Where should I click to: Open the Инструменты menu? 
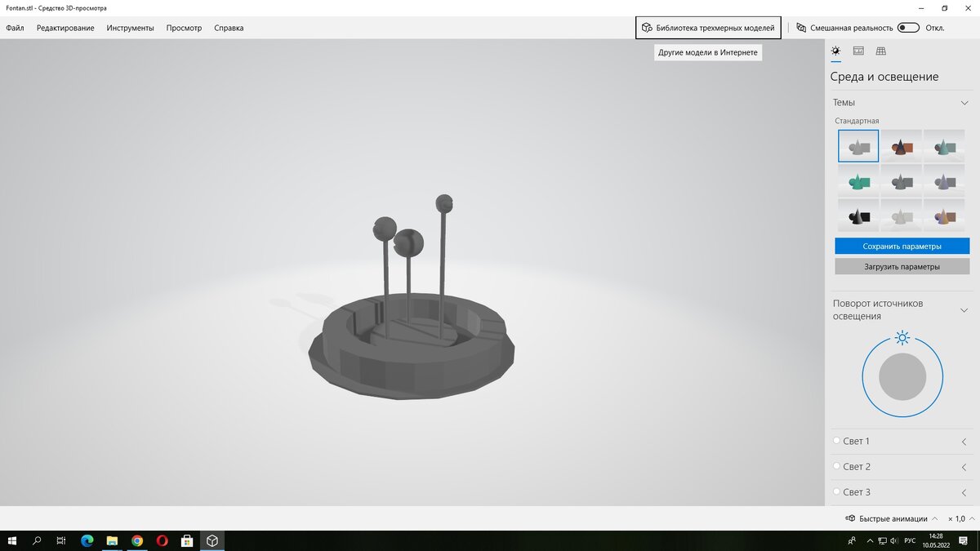pyautogui.click(x=130, y=28)
